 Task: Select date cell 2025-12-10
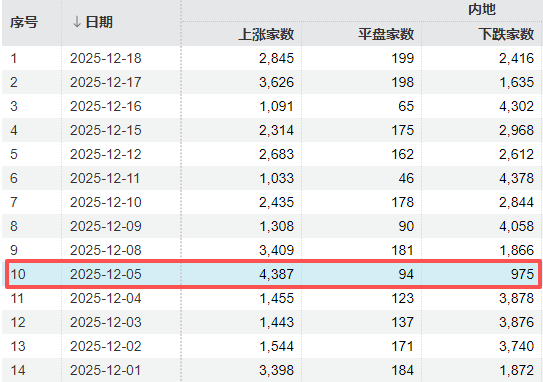(106, 202)
